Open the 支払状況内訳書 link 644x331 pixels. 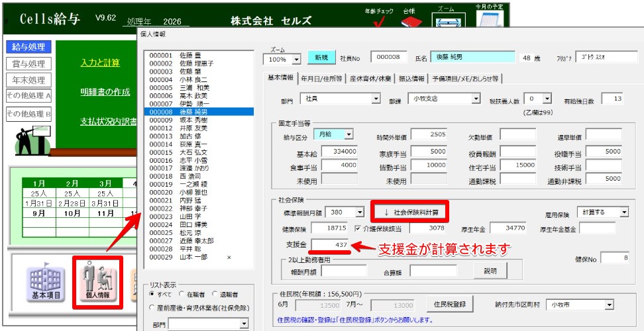point(109,122)
